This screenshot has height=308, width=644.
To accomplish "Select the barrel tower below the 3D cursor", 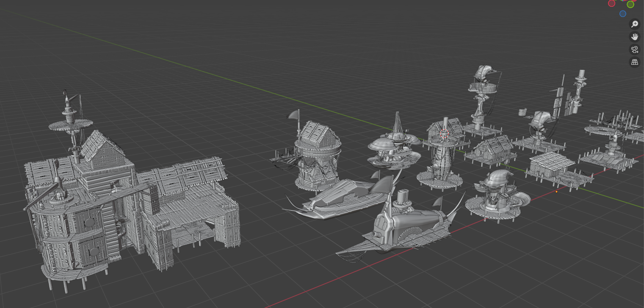I will tap(440, 165).
